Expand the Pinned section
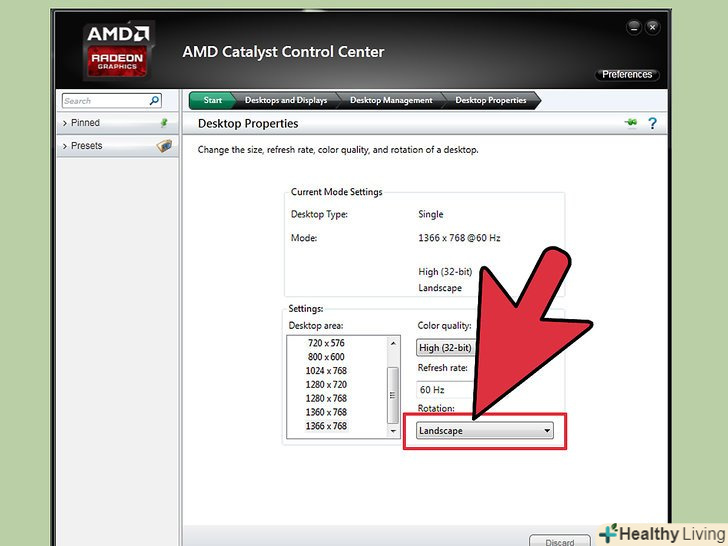 coord(117,123)
